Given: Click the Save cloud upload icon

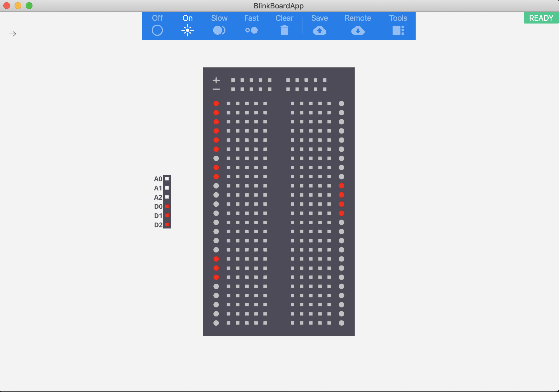Looking at the screenshot, I should point(319,30).
